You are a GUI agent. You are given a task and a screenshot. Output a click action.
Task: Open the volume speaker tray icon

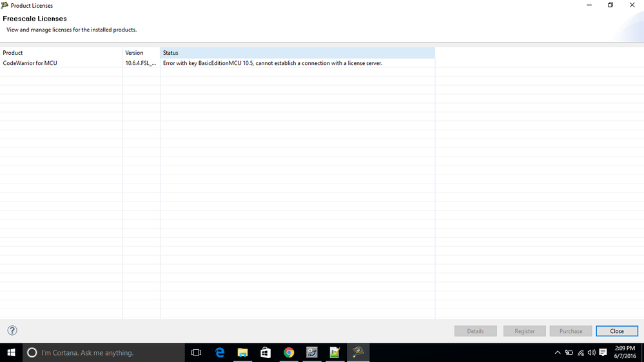591,352
